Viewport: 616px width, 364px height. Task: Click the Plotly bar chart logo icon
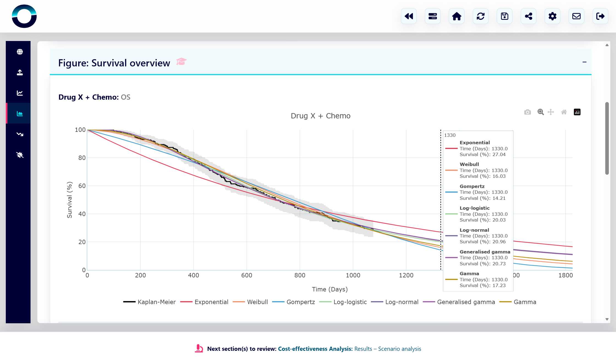577,112
